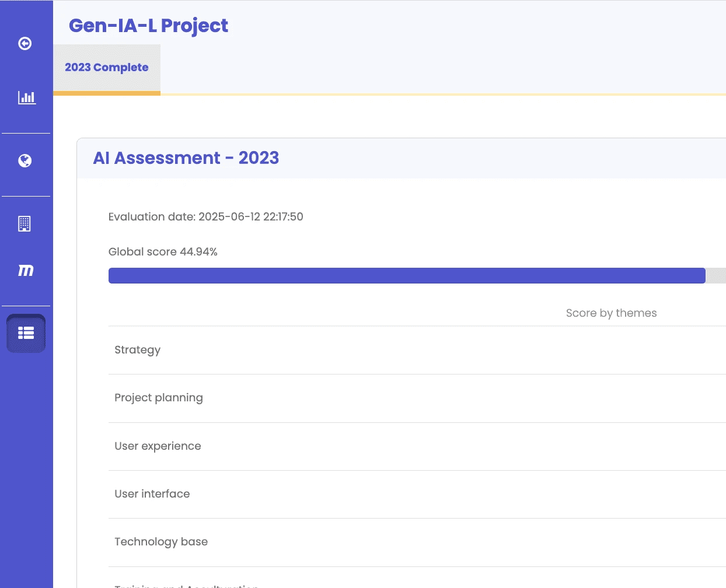The height and width of the screenshot is (588, 726).
Task: Open the globe icon in sidebar
Action: (x=25, y=160)
